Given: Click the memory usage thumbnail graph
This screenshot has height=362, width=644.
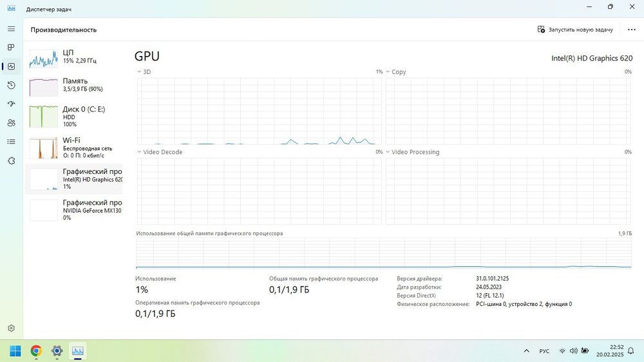Looking at the screenshot, I should coord(44,87).
